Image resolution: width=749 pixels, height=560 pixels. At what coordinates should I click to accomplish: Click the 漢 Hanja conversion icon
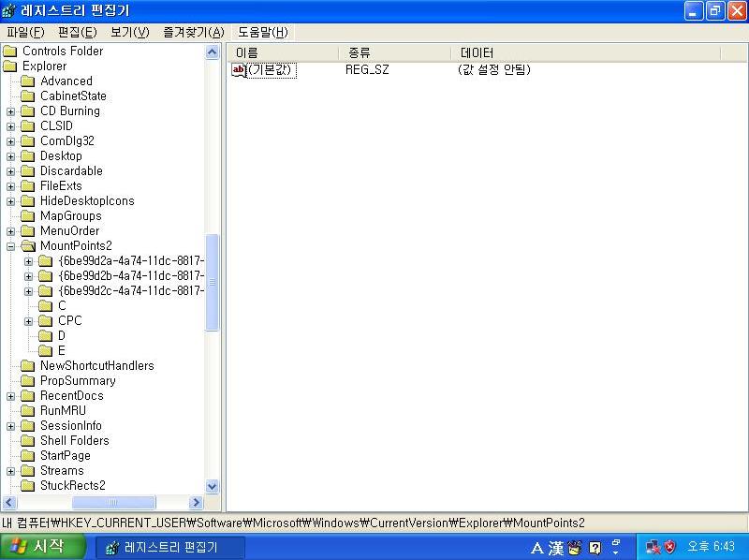555,548
